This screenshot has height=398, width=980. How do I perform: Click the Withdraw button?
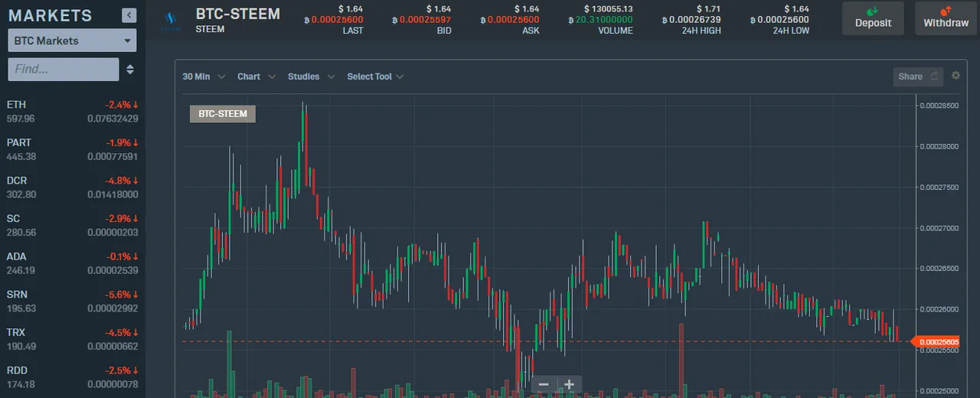coord(946,18)
